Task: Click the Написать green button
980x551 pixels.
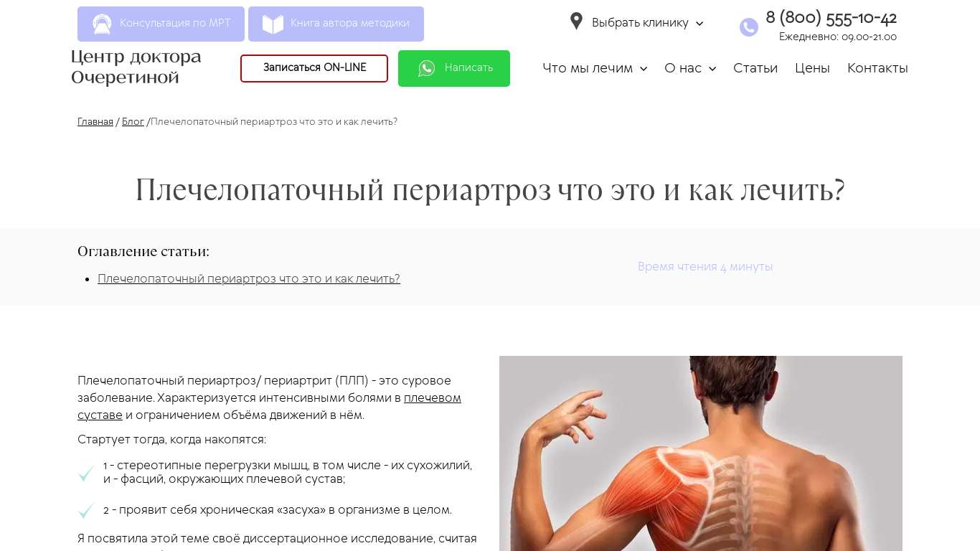Action: [x=454, y=68]
